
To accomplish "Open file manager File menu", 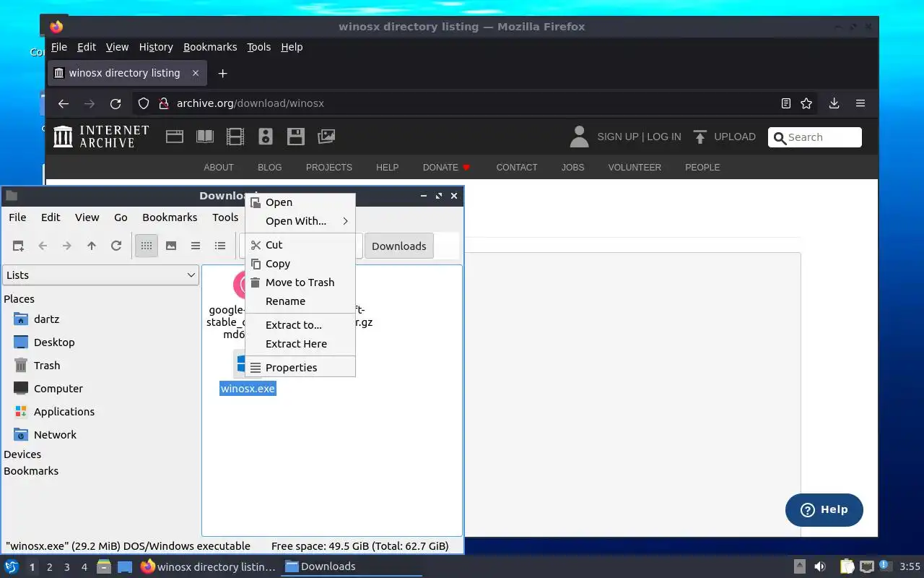I will (x=17, y=217).
